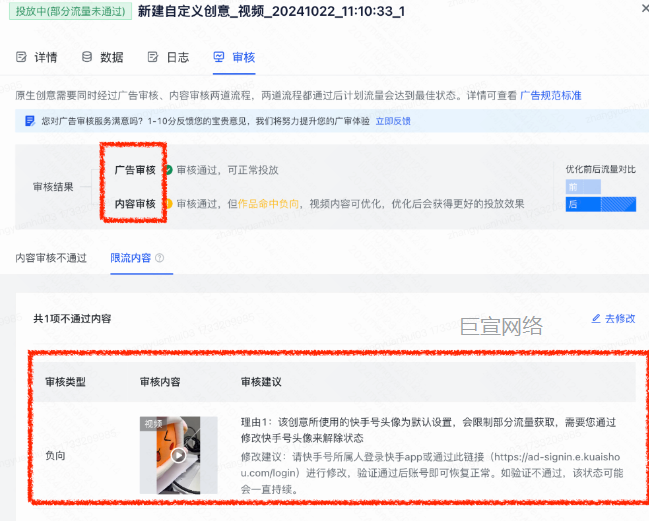649x521 pixels.
Task: Click the 视频 tag on the thumbnail
Action: point(153,424)
